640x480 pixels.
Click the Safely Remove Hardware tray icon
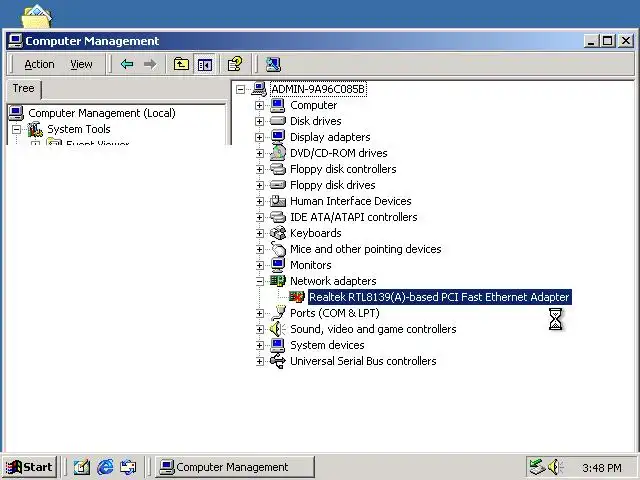click(537, 467)
